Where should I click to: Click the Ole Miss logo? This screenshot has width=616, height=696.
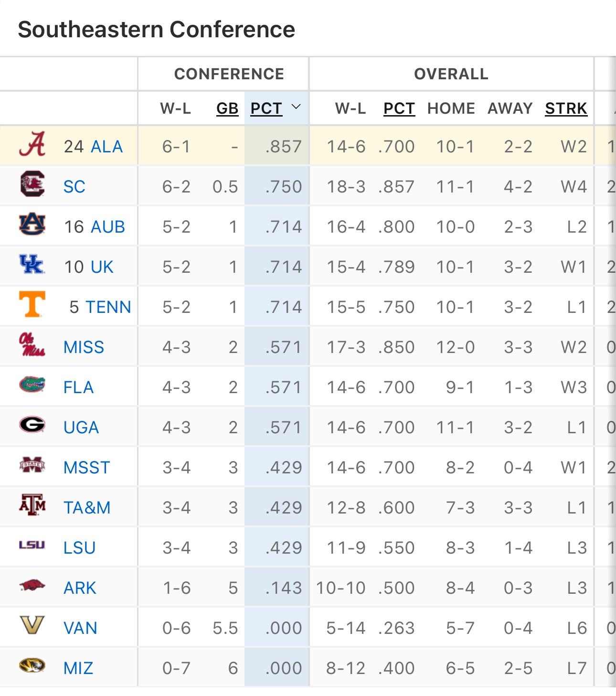pos(32,345)
